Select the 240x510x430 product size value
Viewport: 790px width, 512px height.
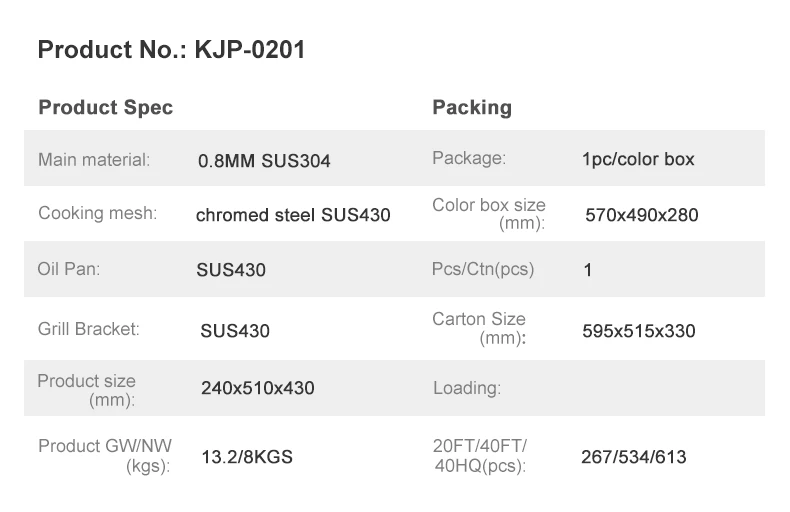click(x=257, y=387)
